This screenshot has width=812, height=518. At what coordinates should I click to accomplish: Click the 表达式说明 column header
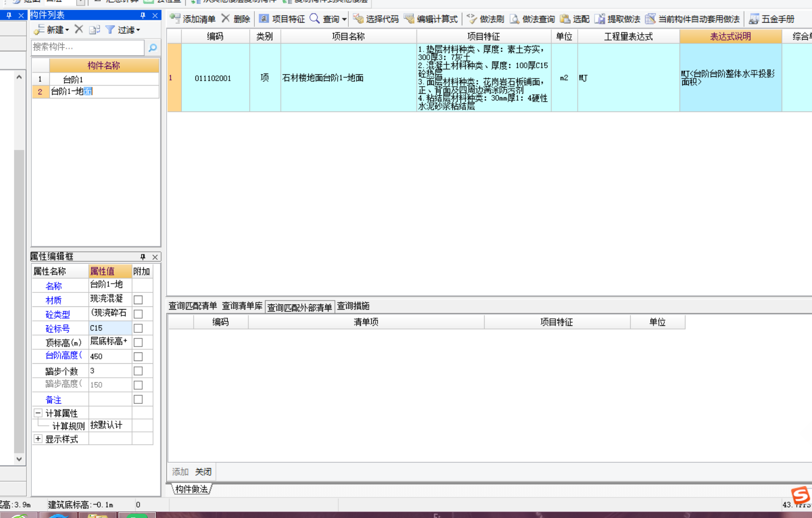[730, 36]
